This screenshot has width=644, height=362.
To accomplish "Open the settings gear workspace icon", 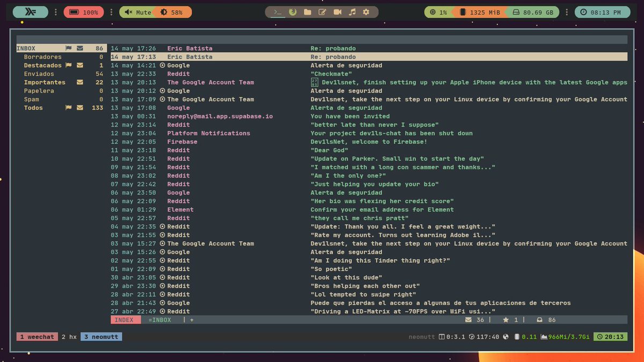I will [367, 12].
